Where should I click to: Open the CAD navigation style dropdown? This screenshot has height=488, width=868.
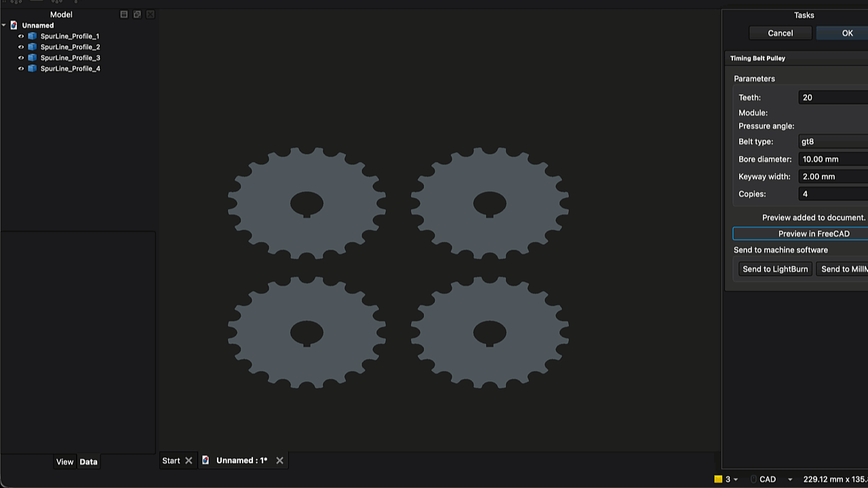pyautogui.click(x=790, y=480)
